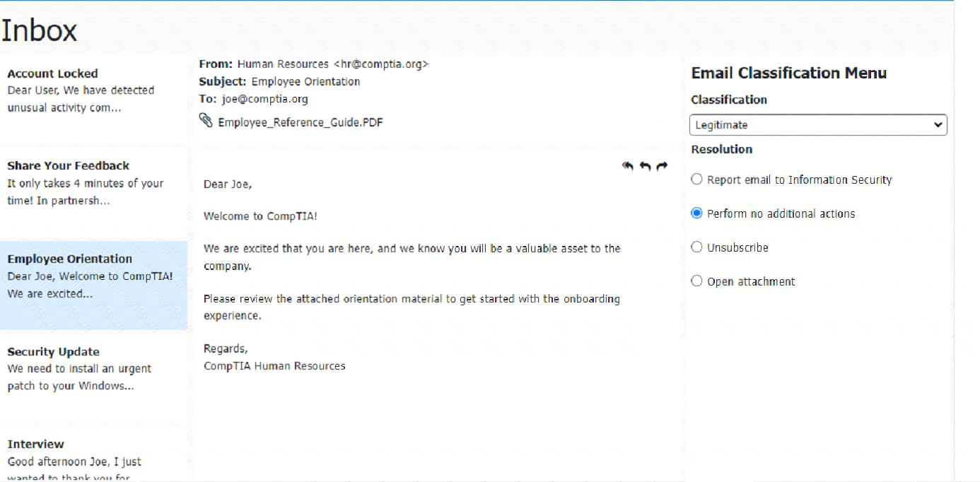Viewport: 980px width, 482px height.
Task: Click the Resolution label
Action: [x=722, y=149]
